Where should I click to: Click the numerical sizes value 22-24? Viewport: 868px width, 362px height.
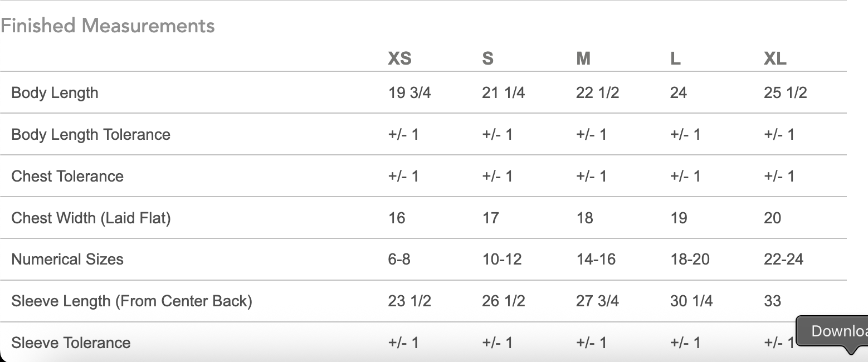click(x=783, y=259)
